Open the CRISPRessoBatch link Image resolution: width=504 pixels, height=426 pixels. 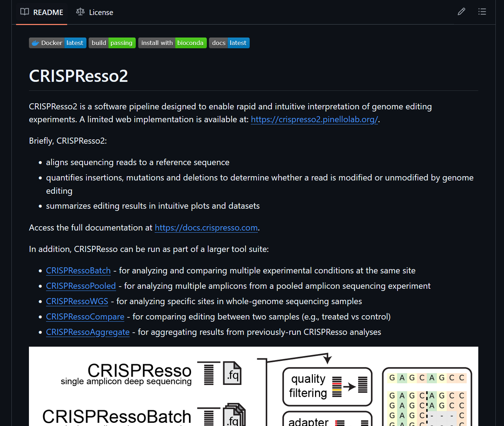(x=78, y=271)
